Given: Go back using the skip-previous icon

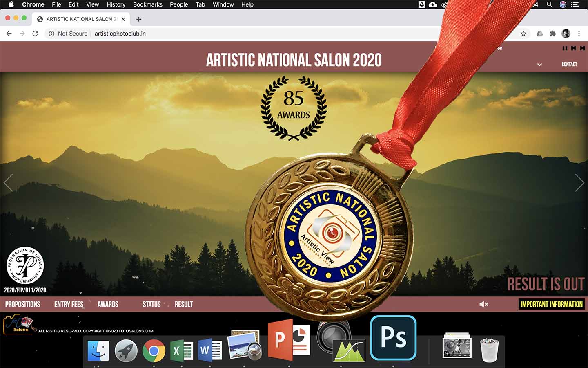Looking at the screenshot, I should [x=574, y=48].
